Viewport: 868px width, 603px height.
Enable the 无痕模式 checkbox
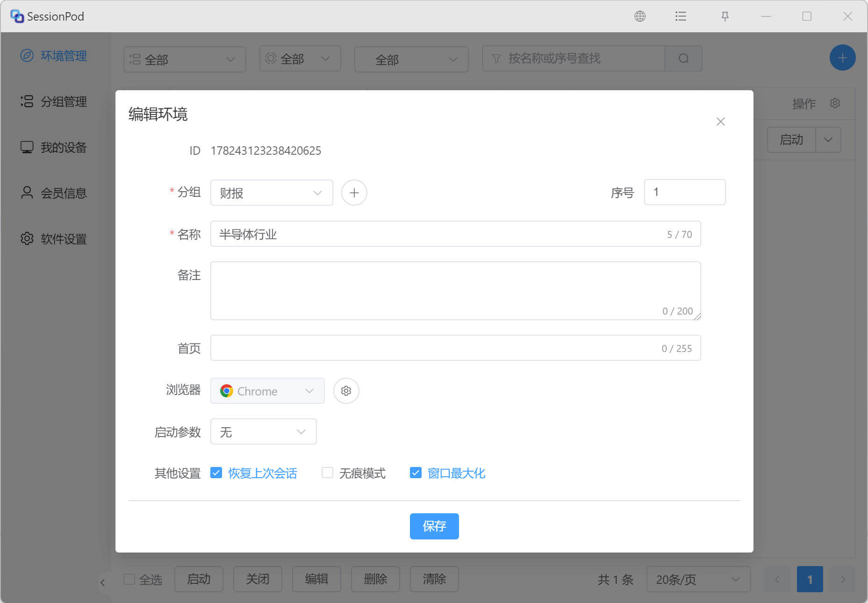(x=327, y=473)
